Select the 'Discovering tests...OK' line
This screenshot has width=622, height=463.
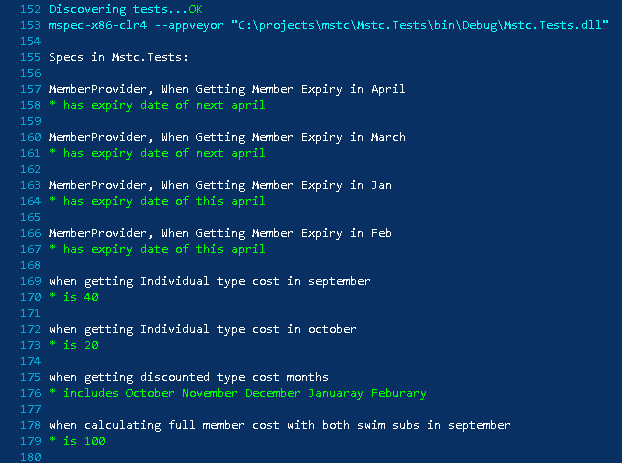click(x=126, y=9)
